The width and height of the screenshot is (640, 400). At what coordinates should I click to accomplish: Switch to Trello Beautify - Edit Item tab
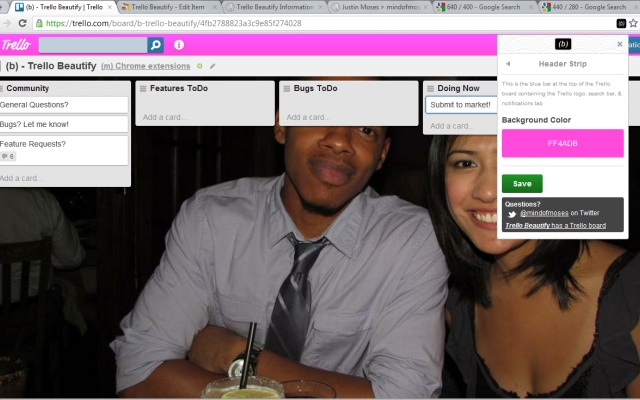pyautogui.click(x=167, y=7)
